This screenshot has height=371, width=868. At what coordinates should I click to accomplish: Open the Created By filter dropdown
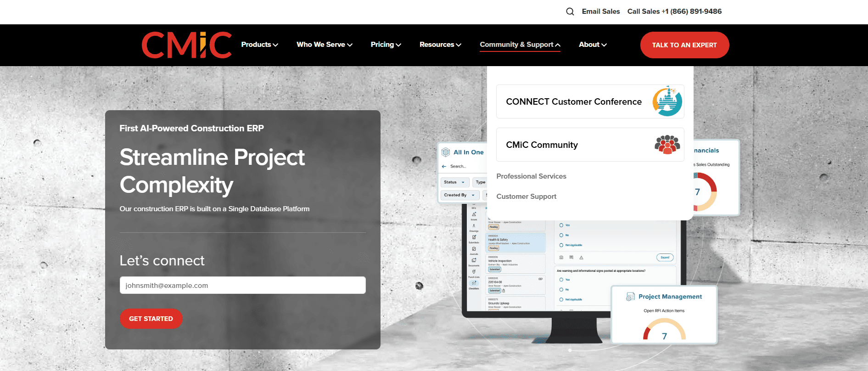pos(459,195)
